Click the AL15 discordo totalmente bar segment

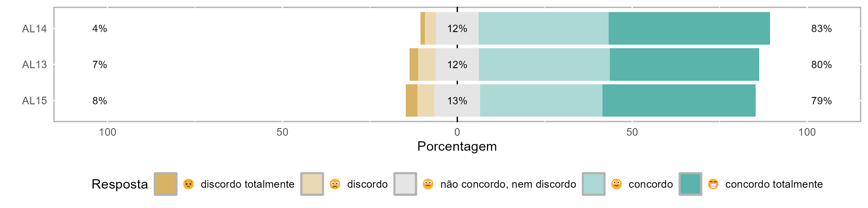(x=411, y=101)
